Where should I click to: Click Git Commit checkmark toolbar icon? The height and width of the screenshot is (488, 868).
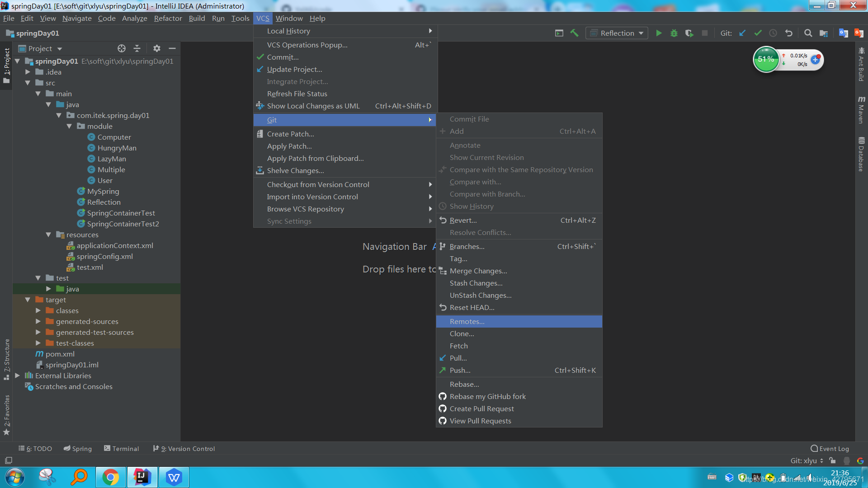[x=758, y=33]
